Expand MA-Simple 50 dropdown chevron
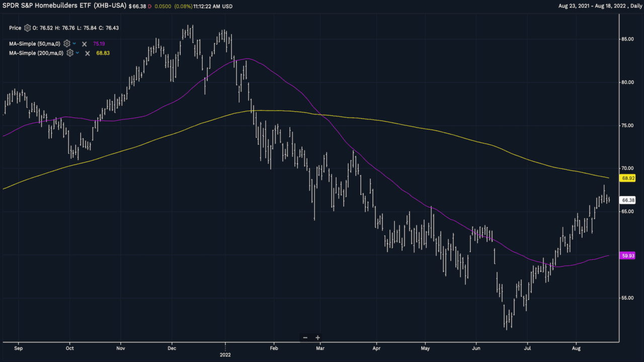Screen dimensions: 644x362 tap(74, 44)
